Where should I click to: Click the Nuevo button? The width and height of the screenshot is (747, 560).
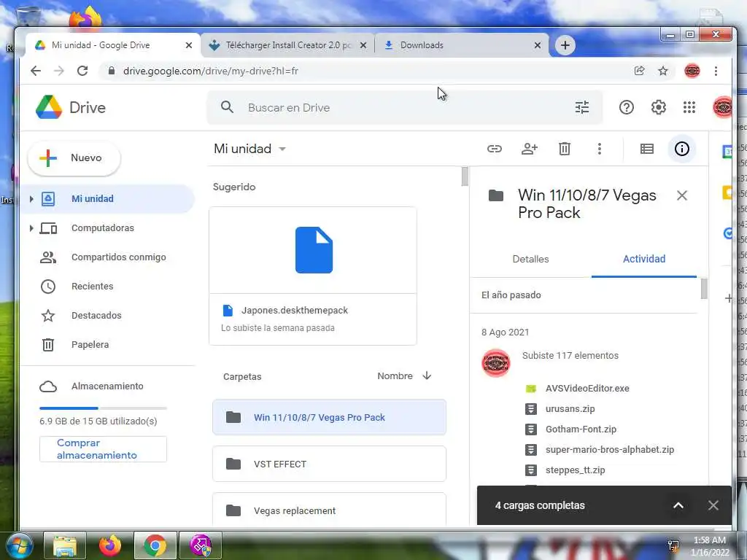coord(74,157)
